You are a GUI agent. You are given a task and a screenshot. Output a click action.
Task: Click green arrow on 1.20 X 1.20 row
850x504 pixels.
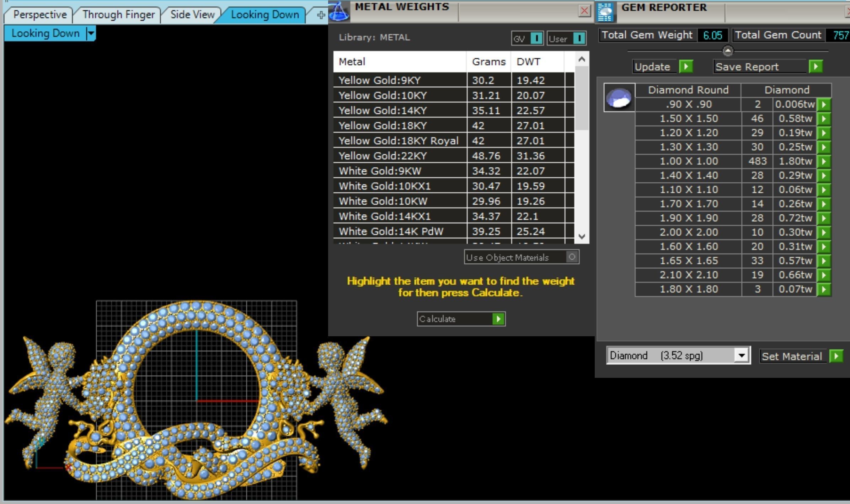824,133
